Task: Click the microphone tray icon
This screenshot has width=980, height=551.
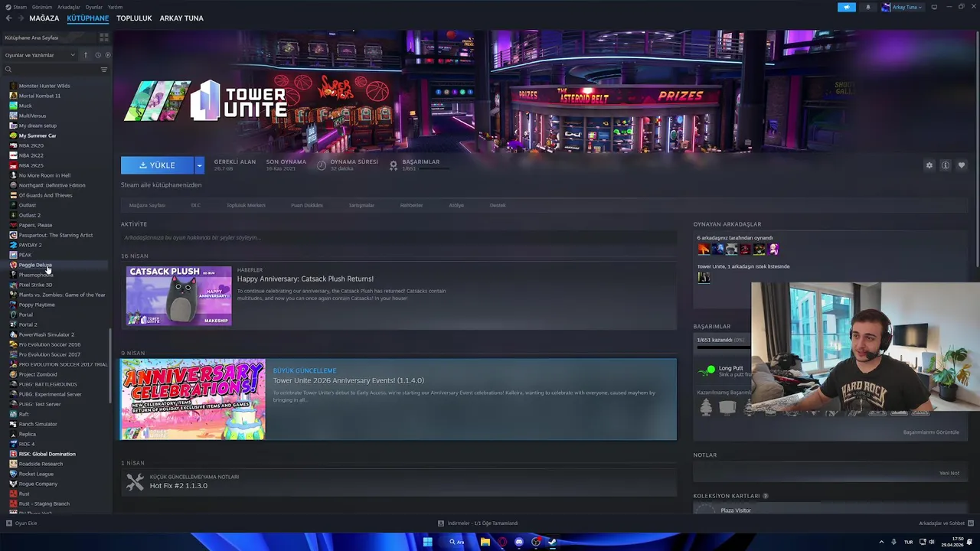Action: click(x=893, y=542)
